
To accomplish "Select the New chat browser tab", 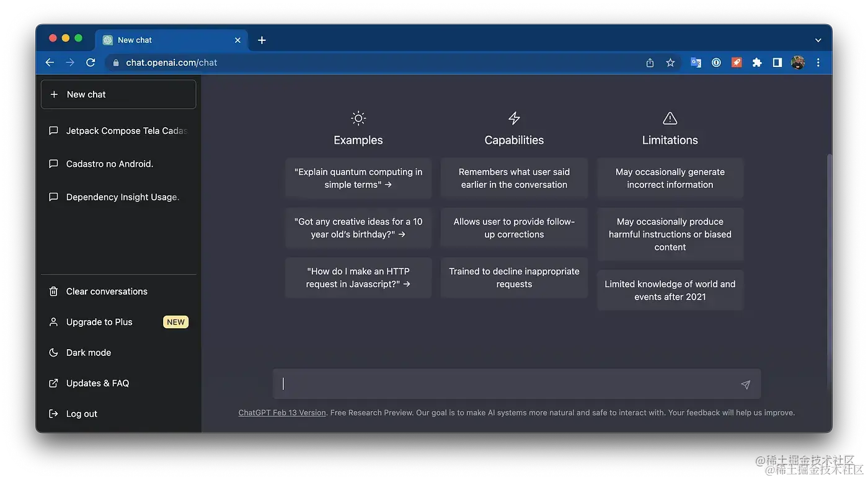I will [x=172, y=40].
